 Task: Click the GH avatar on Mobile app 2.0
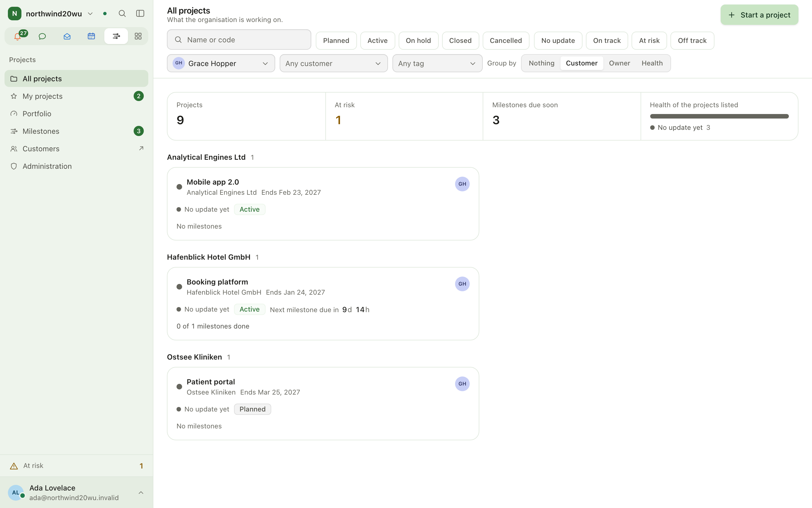[x=462, y=184]
